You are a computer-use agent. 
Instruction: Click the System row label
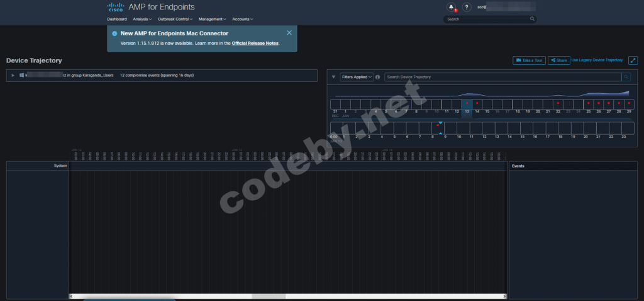pyautogui.click(x=60, y=166)
